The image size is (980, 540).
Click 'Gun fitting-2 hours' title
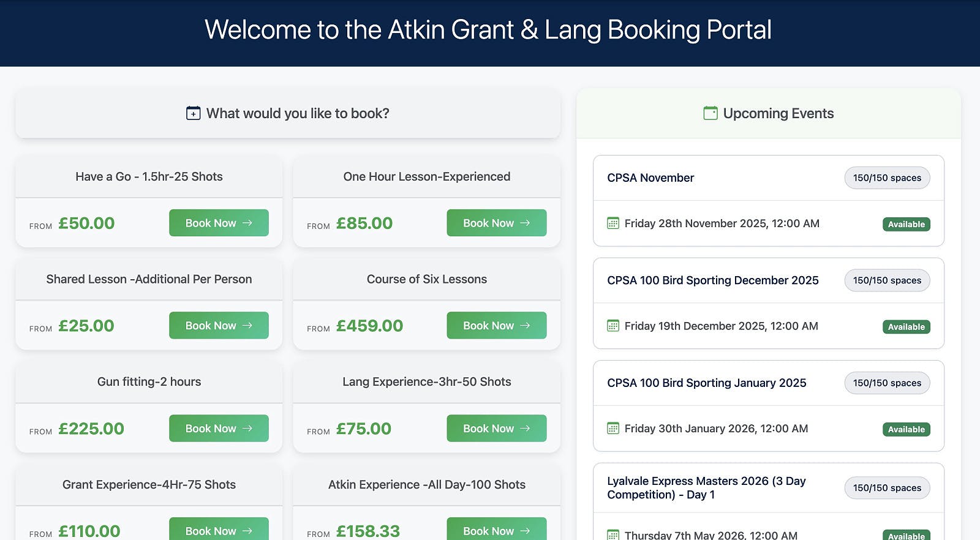tap(149, 381)
